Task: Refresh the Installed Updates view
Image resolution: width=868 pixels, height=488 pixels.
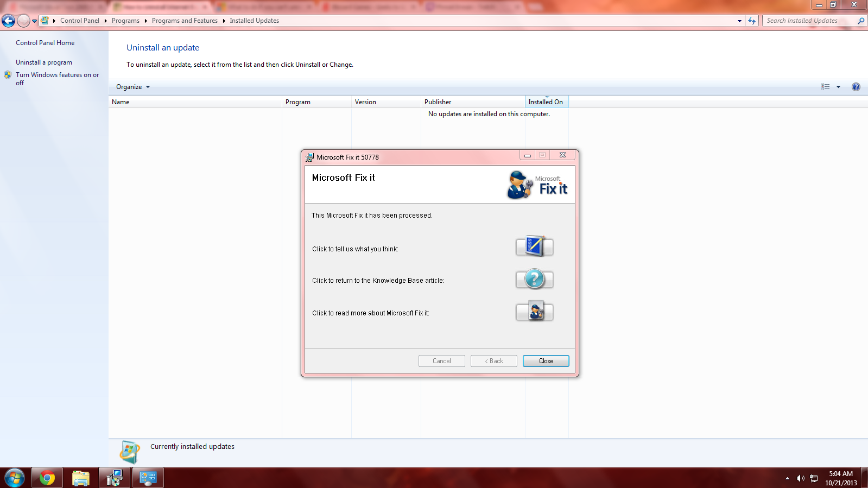Action: [x=752, y=21]
